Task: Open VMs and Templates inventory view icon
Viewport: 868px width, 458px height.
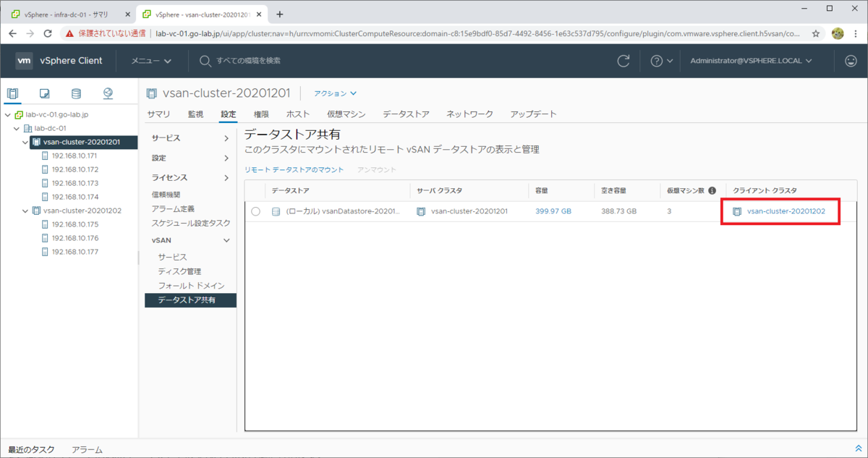Action: coord(44,93)
